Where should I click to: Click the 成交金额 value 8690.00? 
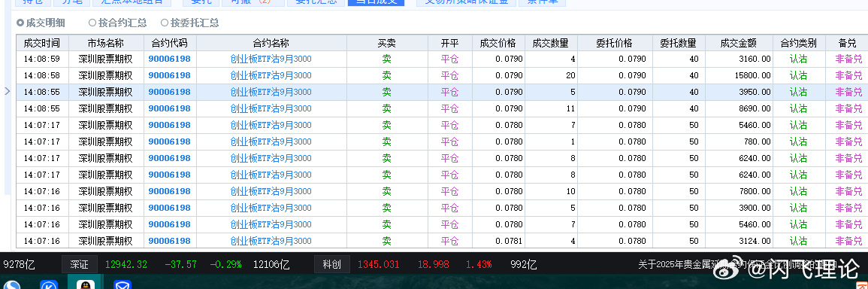click(x=755, y=108)
